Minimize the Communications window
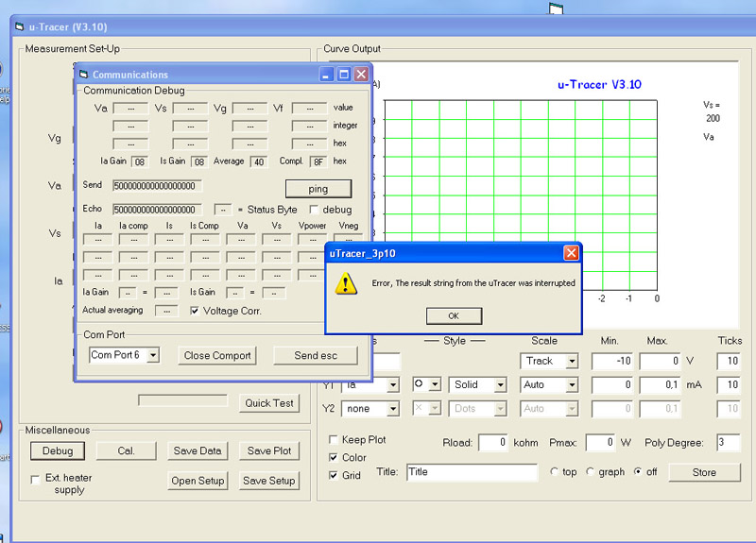756x543 pixels. tap(327, 75)
